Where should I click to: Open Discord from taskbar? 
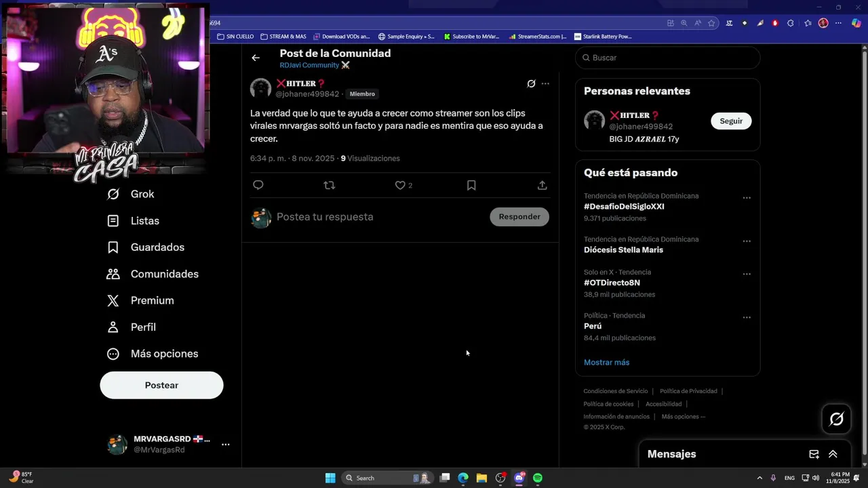point(519,478)
